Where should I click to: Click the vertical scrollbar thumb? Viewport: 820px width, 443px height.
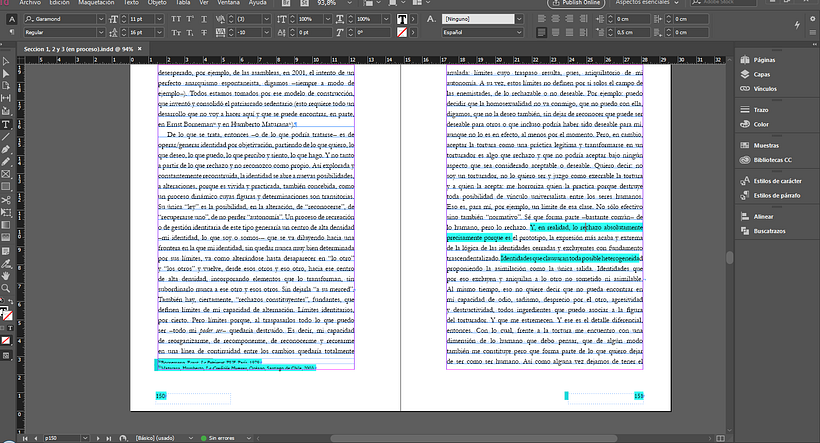(730, 257)
